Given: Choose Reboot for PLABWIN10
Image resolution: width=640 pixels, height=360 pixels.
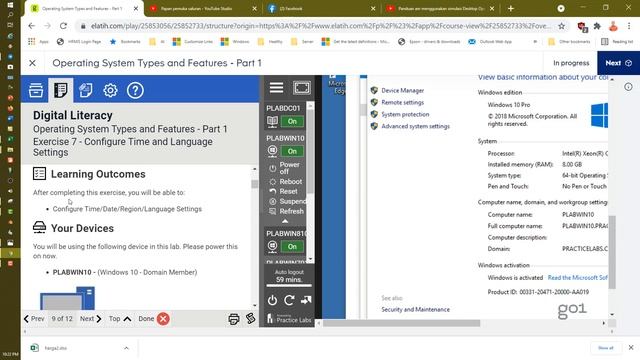Looking at the screenshot, I should [x=286, y=182].
